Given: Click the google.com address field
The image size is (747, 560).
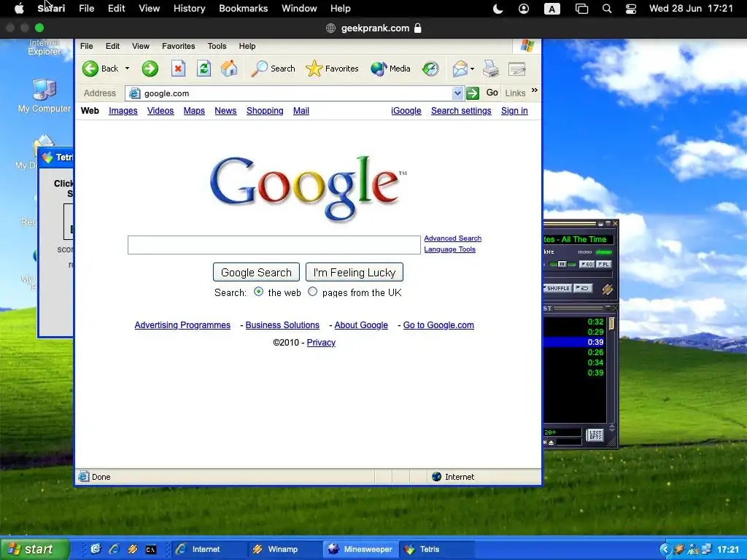Looking at the screenshot, I should (x=290, y=93).
